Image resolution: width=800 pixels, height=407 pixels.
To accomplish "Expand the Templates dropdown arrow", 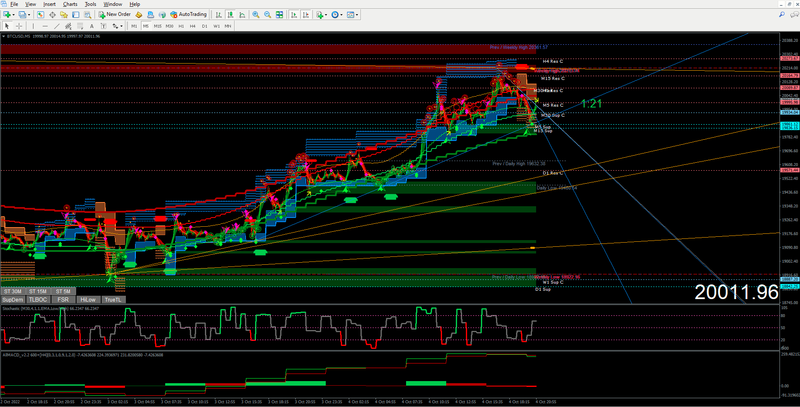I will tap(357, 15).
